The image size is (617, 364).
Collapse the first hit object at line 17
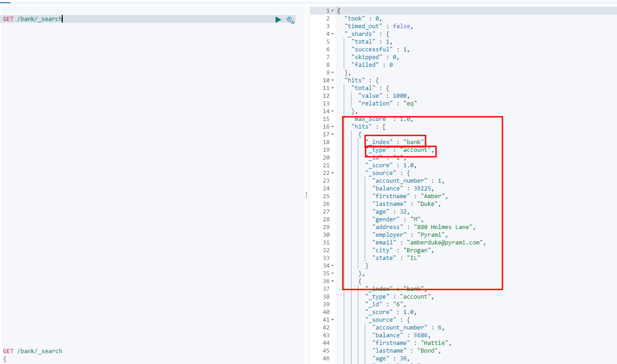click(333, 134)
